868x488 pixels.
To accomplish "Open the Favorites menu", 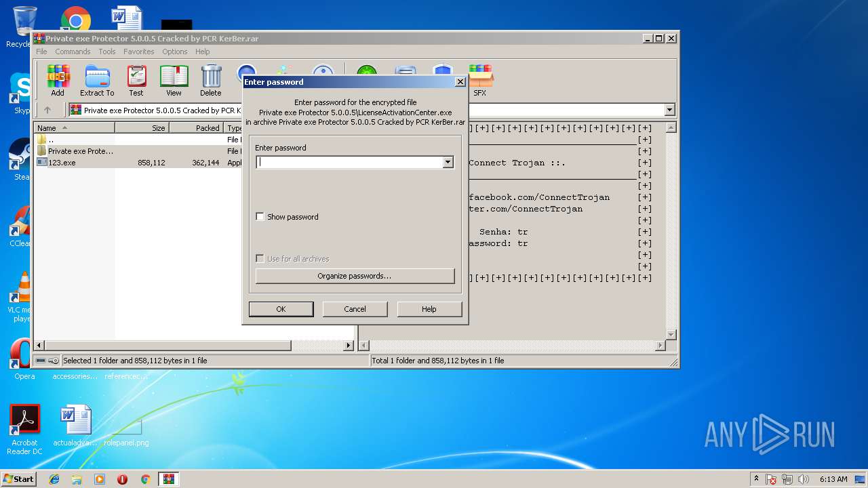I will pos(138,52).
